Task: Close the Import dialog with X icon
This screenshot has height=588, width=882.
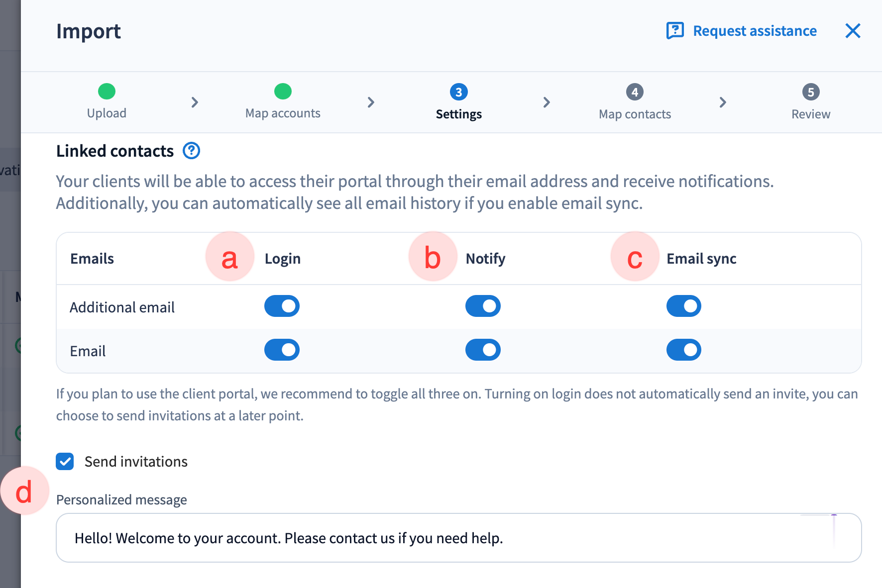Action: [x=853, y=31]
